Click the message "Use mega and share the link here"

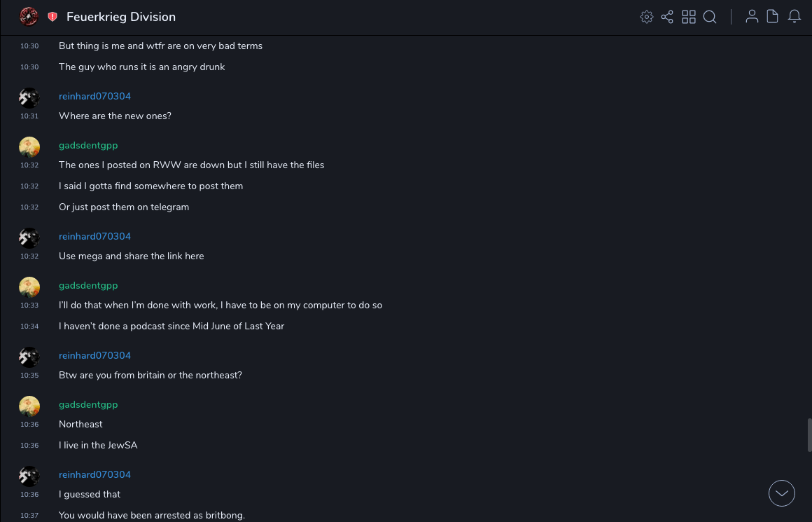132,256
